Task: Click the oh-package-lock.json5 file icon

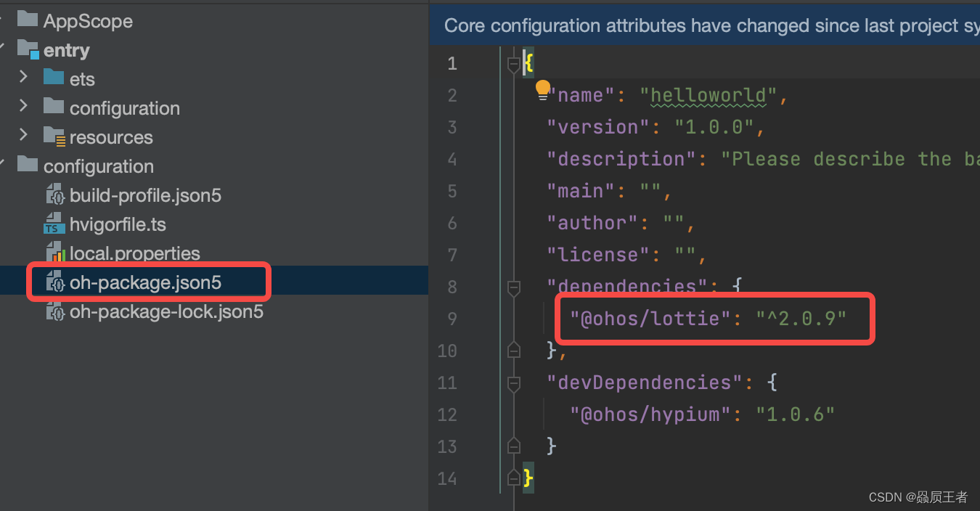Action: point(55,311)
